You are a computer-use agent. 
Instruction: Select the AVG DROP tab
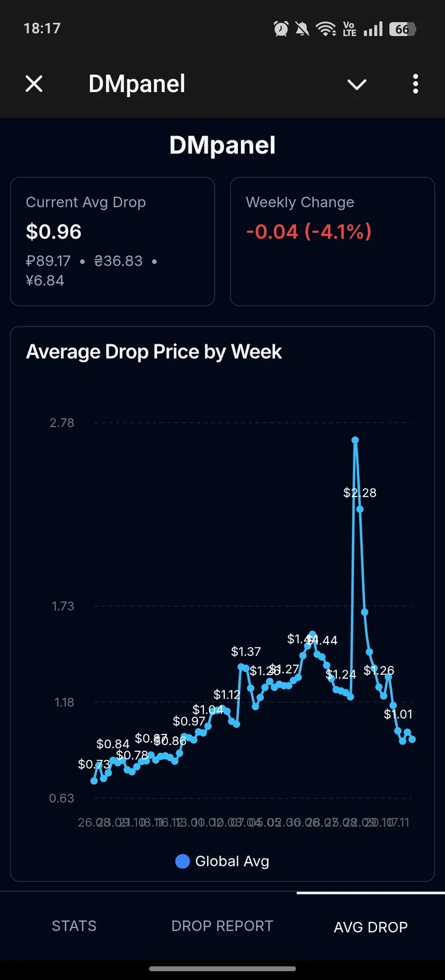click(x=370, y=926)
